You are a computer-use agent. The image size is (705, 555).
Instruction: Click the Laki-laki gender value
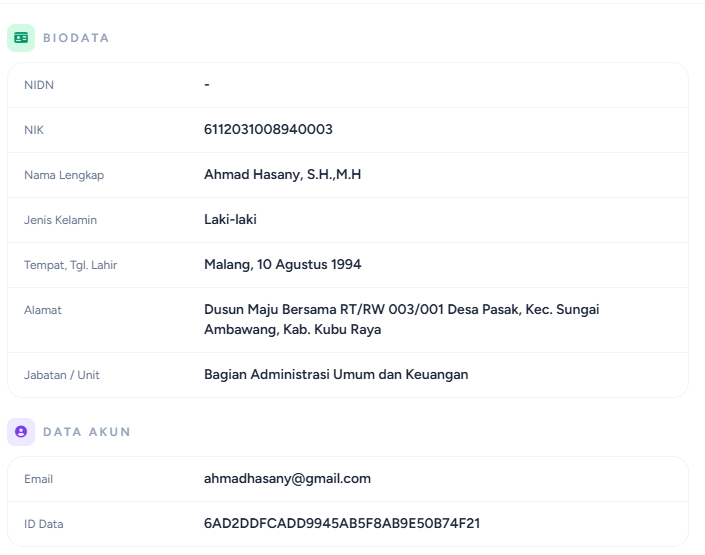coord(230,219)
